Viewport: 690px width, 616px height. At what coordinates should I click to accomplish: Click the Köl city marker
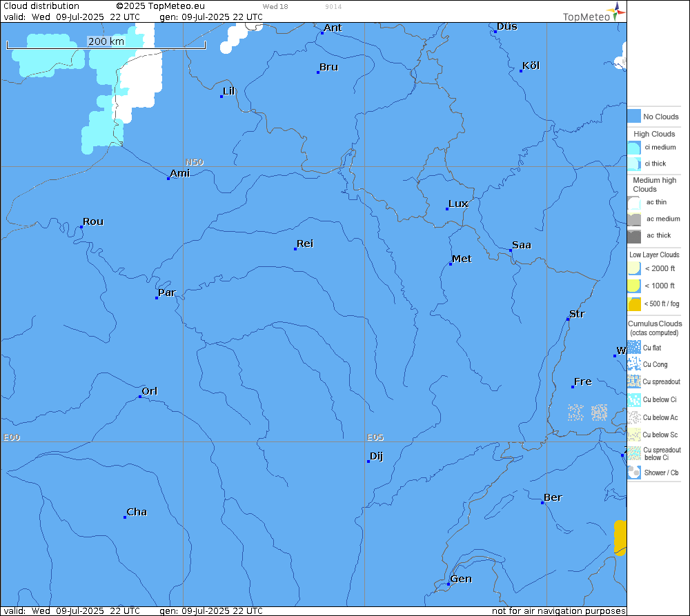click(520, 71)
